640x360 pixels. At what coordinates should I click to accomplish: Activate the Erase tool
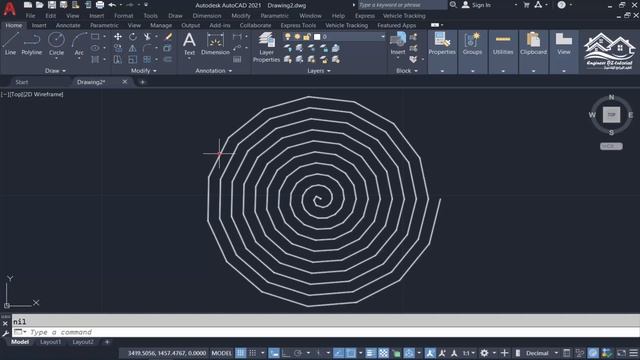click(168, 37)
